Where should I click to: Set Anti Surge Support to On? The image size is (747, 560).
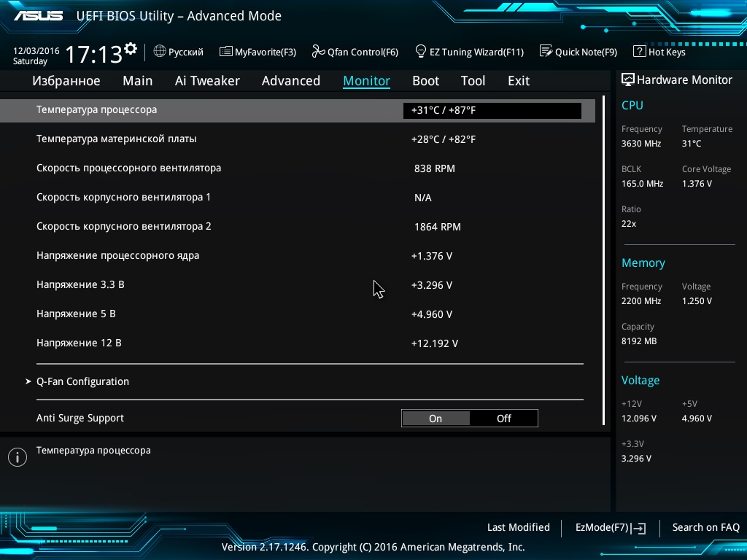coord(436,418)
